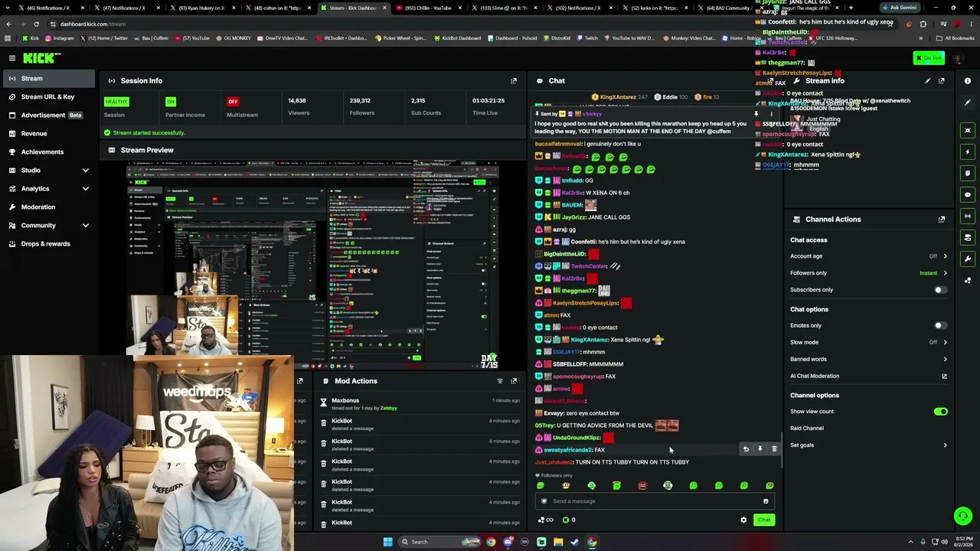The height and width of the screenshot is (551, 980).
Task: Open AI Chat Moderation external link
Action: pos(944,376)
